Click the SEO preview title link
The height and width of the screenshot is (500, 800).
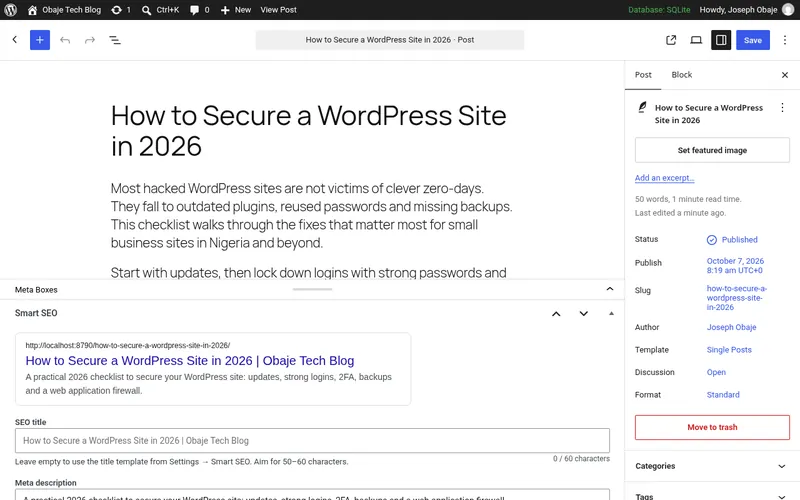pos(190,361)
